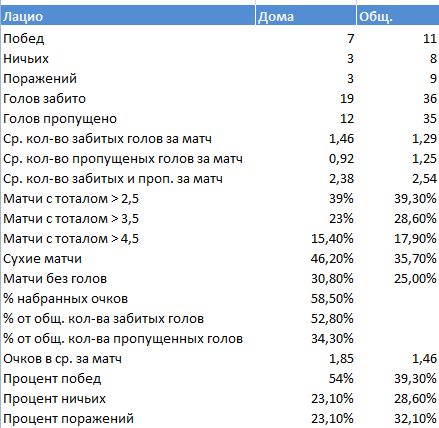The width and height of the screenshot is (439, 428).
Task: Select the Лацио header cell
Action: (x=128, y=16)
